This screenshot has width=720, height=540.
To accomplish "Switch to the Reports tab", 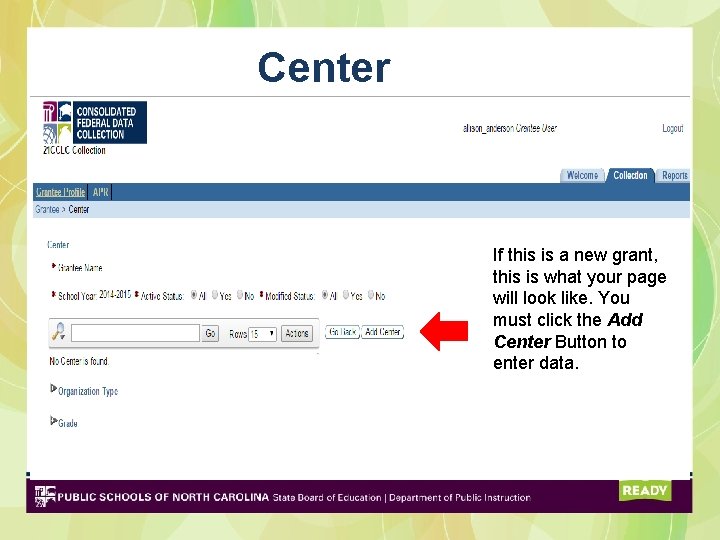I will [x=674, y=175].
